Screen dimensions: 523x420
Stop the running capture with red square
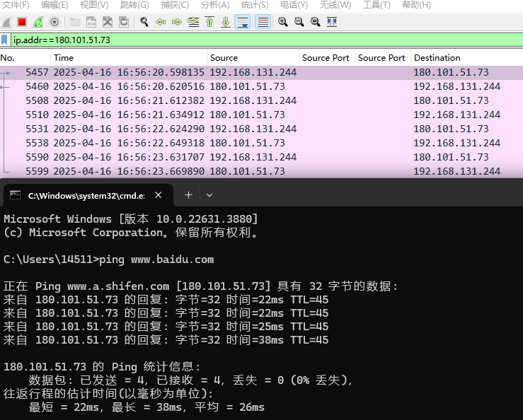tap(22, 23)
